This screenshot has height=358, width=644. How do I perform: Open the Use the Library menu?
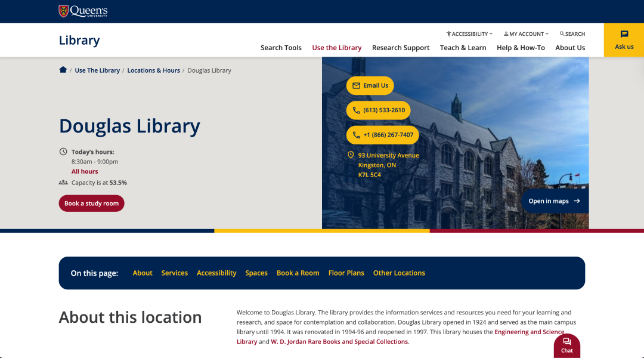click(x=336, y=48)
